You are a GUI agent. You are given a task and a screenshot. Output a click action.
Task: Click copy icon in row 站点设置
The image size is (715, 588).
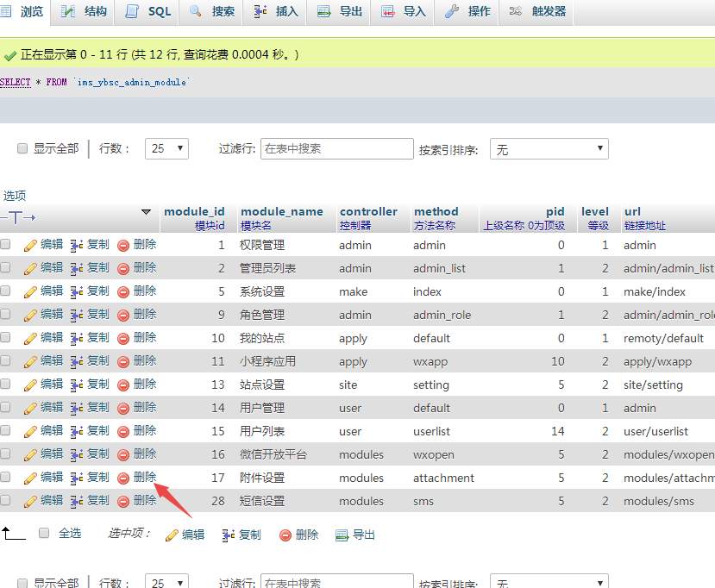click(x=77, y=385)
